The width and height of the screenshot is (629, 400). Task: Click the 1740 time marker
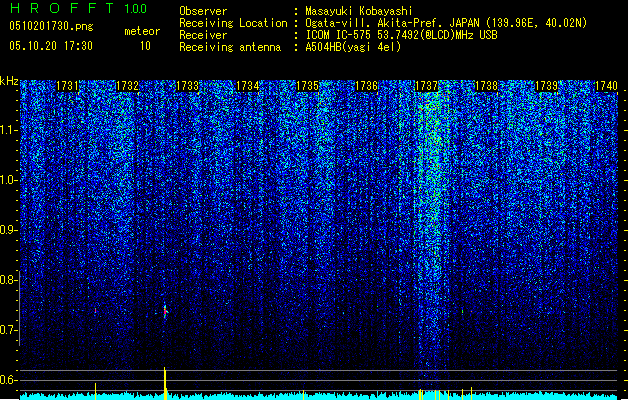pyautogui.click(x=606, y=86)
